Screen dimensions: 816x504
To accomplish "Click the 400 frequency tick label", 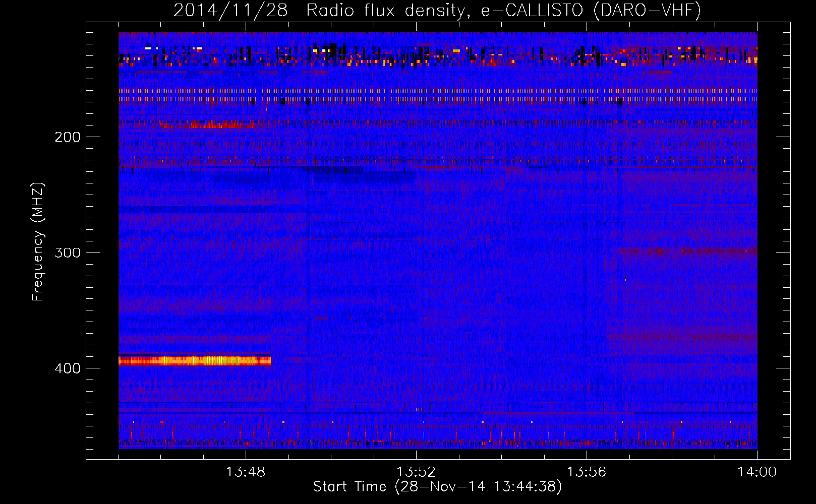I will (x=68, y=368).
